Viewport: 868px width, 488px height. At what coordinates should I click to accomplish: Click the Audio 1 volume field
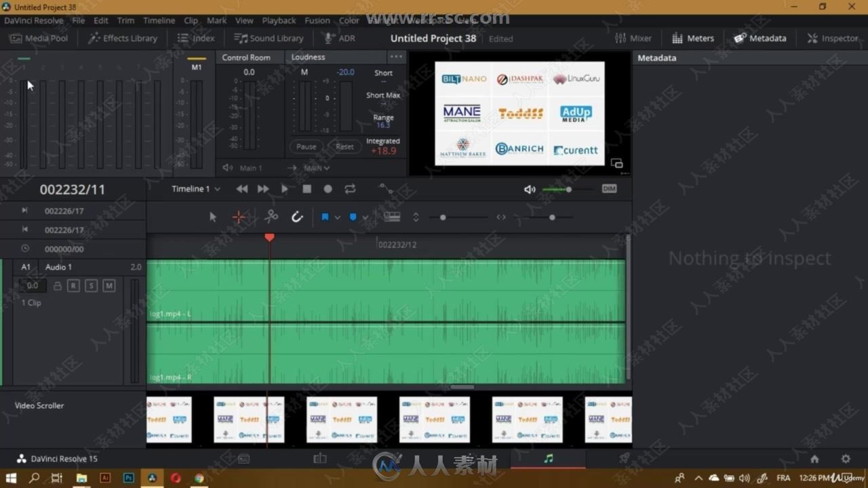(33, 286)
